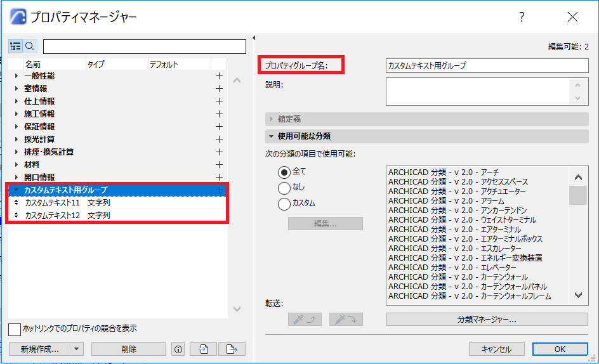Choose the カスタム radio option
The height and width of the screenshot is (364, 599).
(x=284, y=204)
